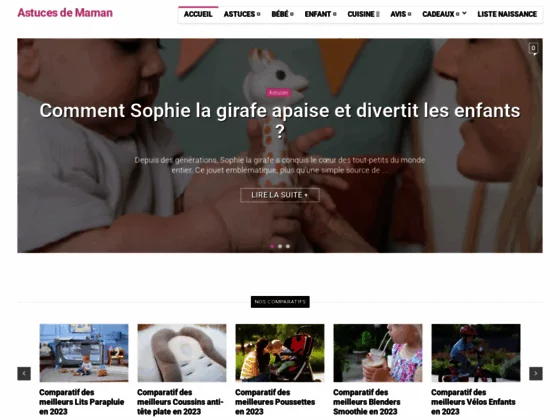Viewport: 560px width, 420px height.
Task: Click the pink Astuces category tag
Action: [278, 93]
